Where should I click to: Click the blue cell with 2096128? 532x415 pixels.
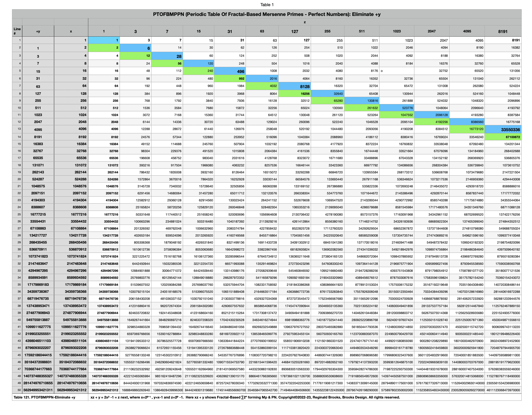click(x=431, y=115)
